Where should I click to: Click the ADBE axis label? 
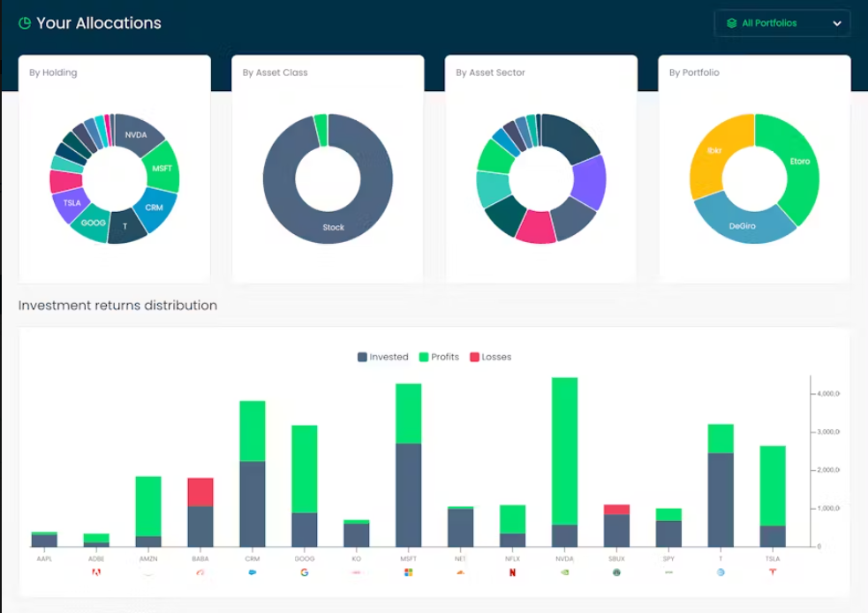(x=96, y=559)
